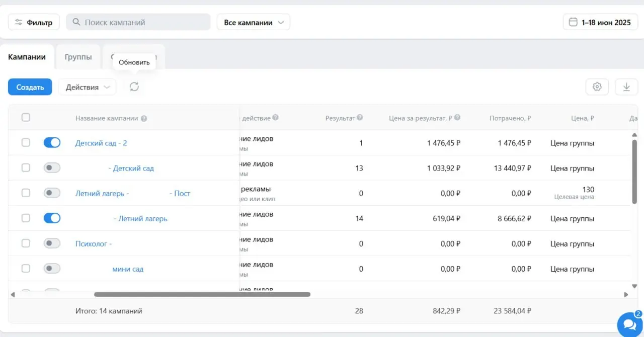Image resolution: width=644 pixels, height=337 pixels.
Task: Open table settings gear icon
Action: [x=597, y=87]
